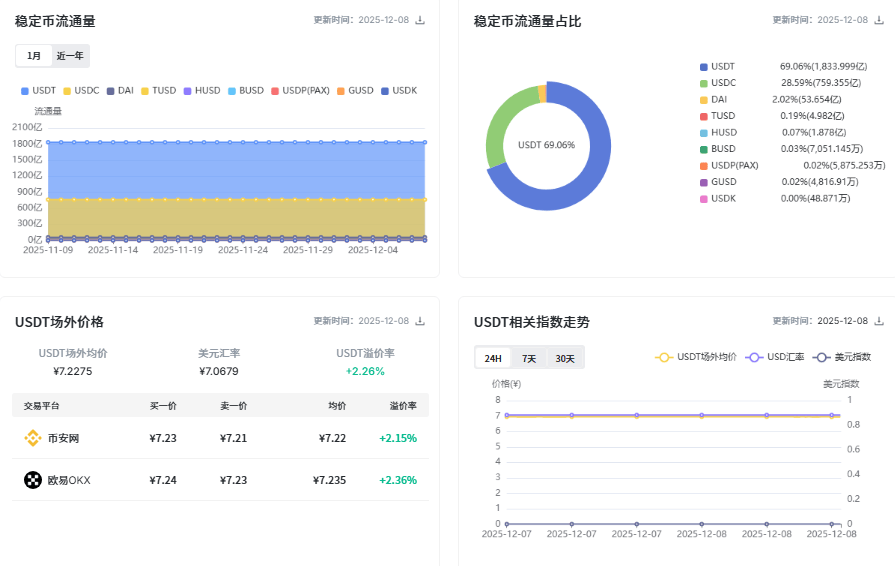Viewport: 895px width, 566px height.
Task: Click the USDT color swatch in donut legend
Action: coord(704,66)
